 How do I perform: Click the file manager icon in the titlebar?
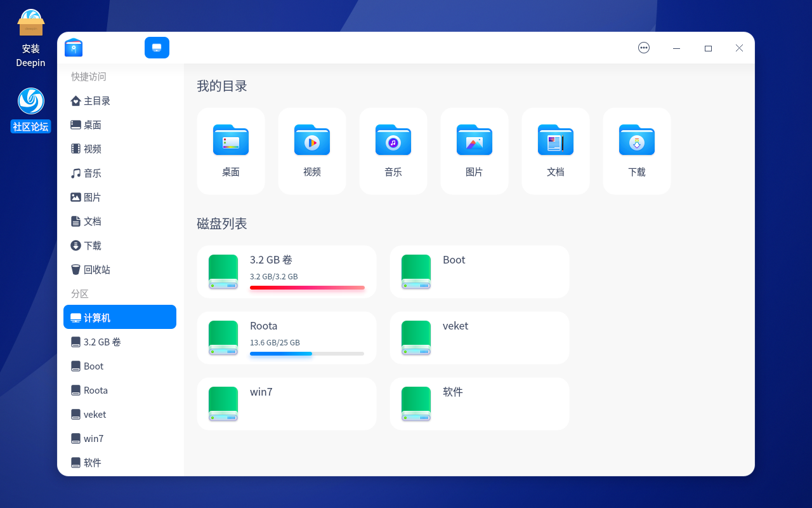coord(73,48)
